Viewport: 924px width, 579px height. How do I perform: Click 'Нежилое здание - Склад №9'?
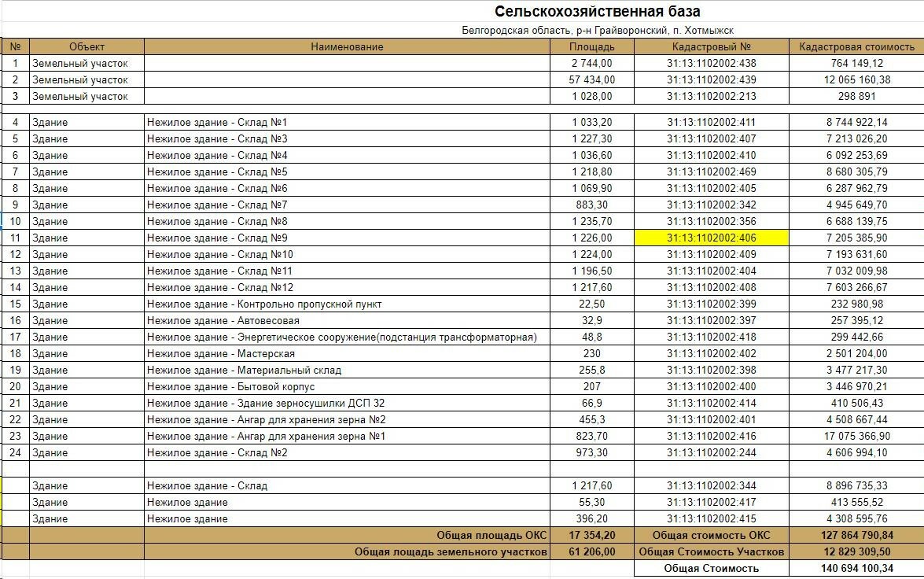[x=217, y=238]
